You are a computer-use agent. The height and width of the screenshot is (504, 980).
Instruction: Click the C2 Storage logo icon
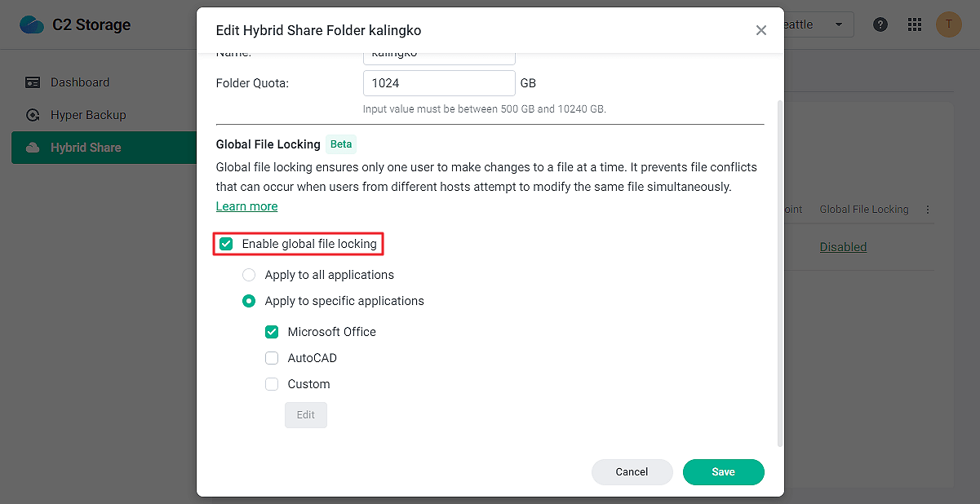coord(31,24)
